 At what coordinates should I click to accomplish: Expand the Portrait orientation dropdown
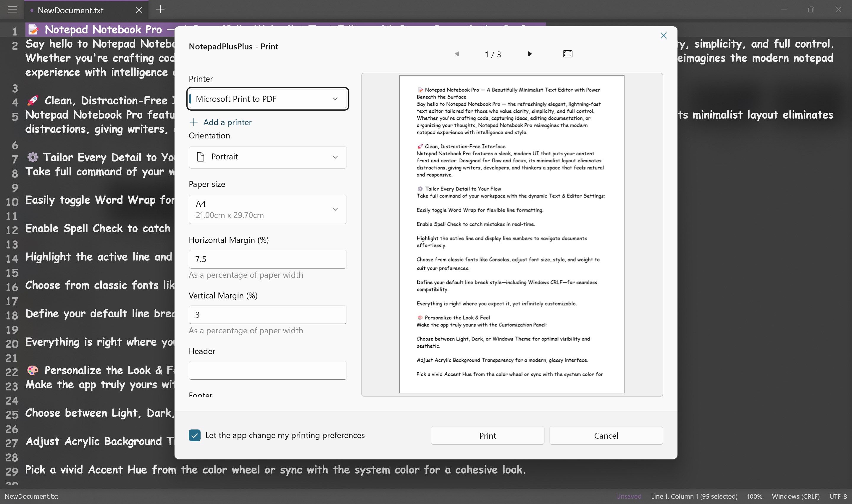point(268,157)
